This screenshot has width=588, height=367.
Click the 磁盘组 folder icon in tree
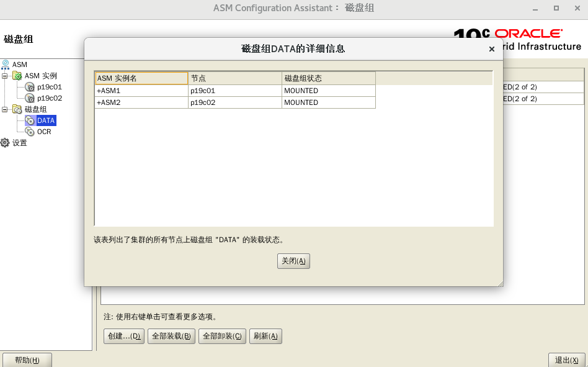coord(17,109)
